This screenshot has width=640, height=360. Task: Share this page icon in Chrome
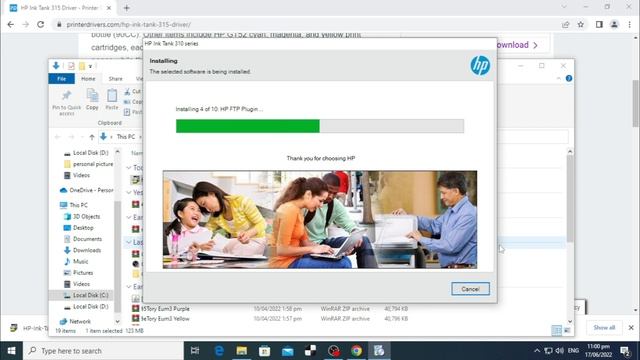pyautogui.click(x=565, y=24)
